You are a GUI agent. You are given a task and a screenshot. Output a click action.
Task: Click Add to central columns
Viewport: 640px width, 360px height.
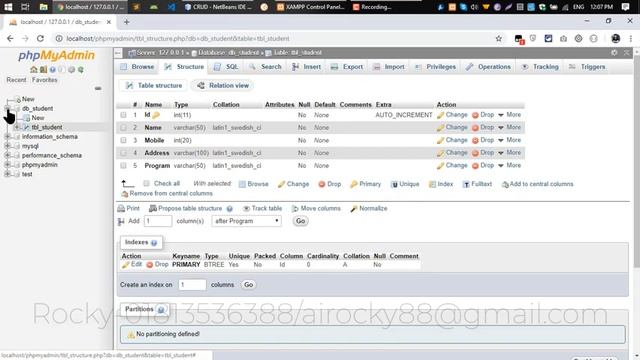coord(537,184)
